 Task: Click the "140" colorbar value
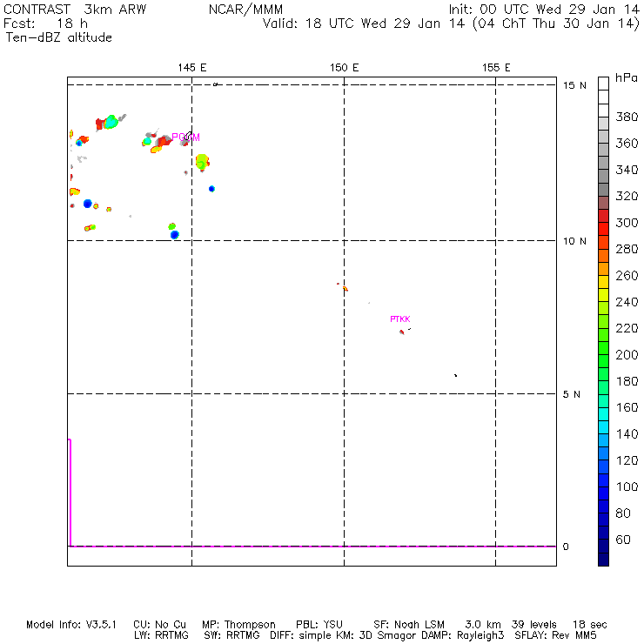[x=627, y=434]
